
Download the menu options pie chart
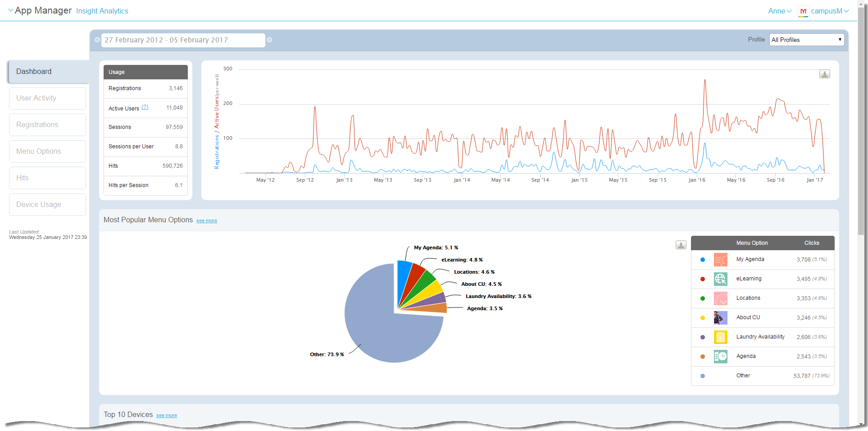(x=681, y=245)
